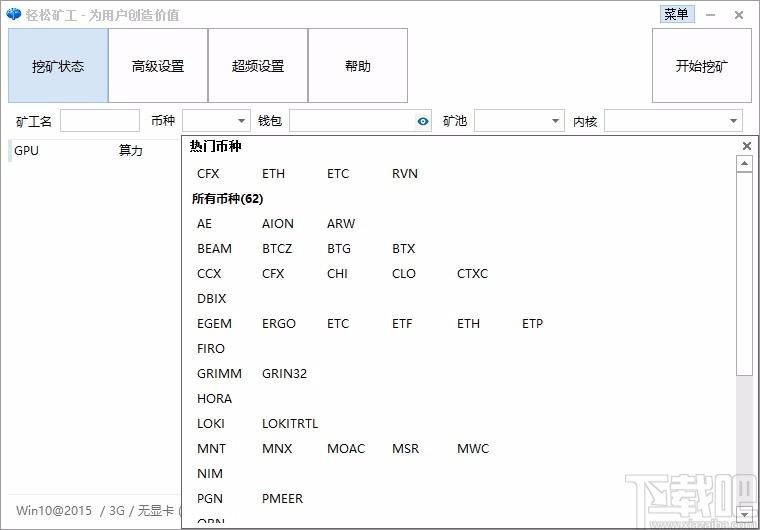Click 开始挖矿 button
This screenshot has width=760, height=530.
pyautogui.click(x=702, y=65)
